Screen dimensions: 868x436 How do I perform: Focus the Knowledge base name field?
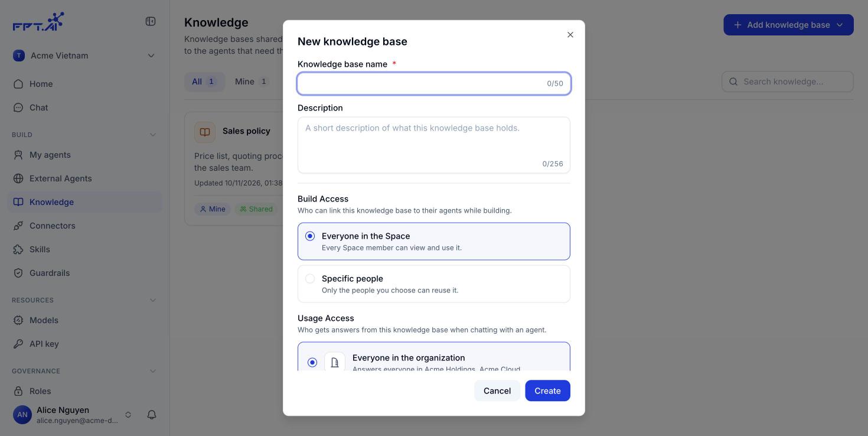tap(434, 83)
